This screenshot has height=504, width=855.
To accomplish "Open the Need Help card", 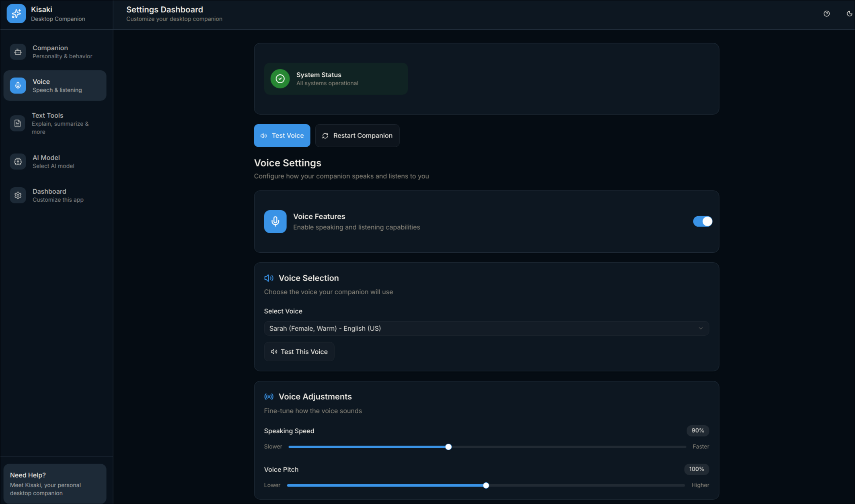I will click(x=55, y=484).
